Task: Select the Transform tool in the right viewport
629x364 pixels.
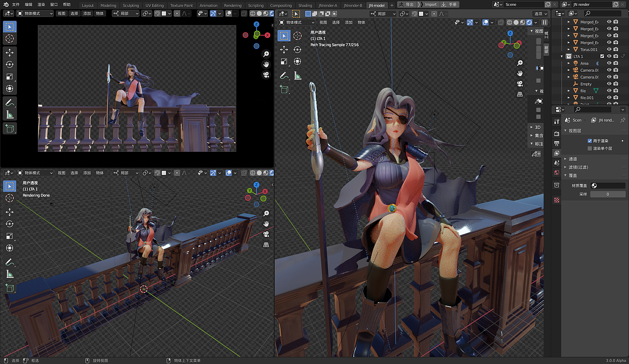Action: point(297,61)
